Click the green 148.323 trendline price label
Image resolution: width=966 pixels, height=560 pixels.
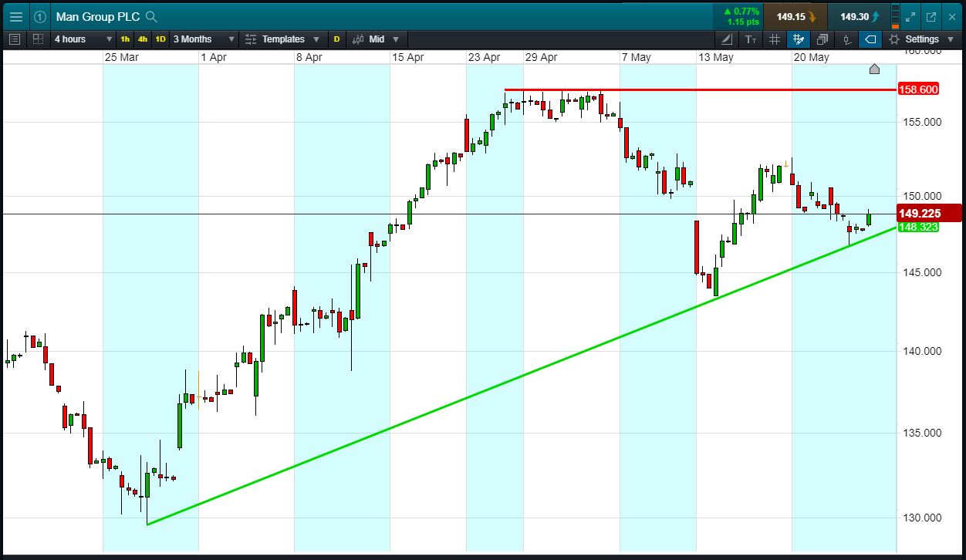pos(919,228)
